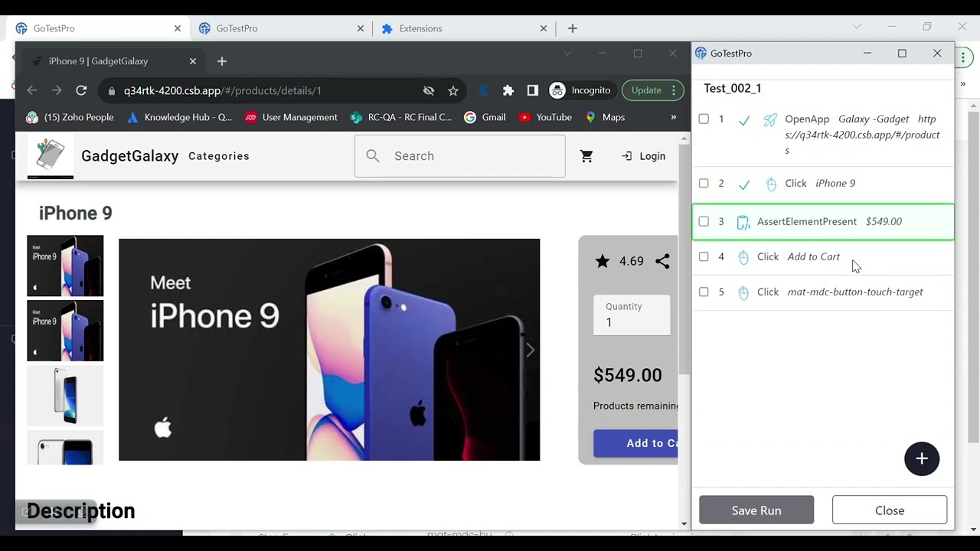This screenshot has width=980, height=551.
Task: Click the Test_002_1 test name
Action: click(733, 88)
